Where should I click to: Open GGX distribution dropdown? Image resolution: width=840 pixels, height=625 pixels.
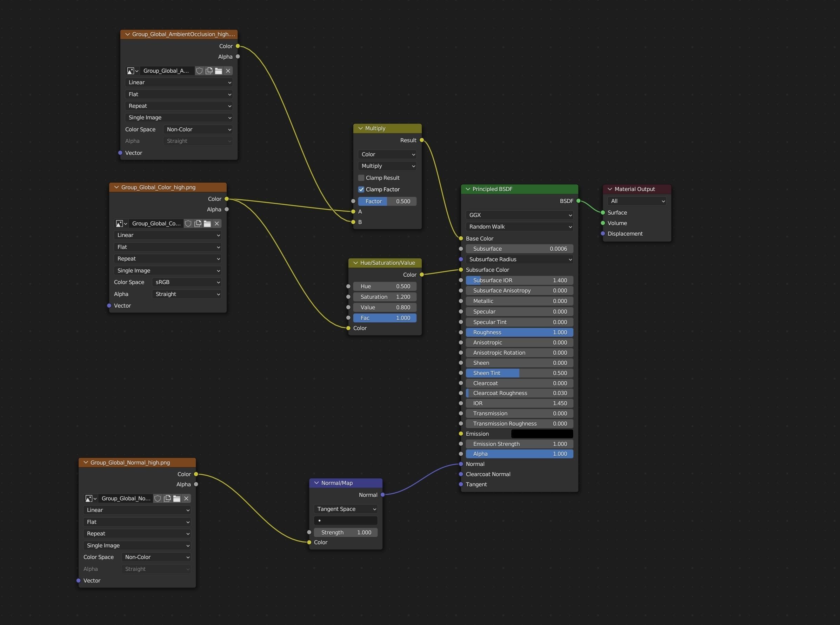tap(519, 215)
